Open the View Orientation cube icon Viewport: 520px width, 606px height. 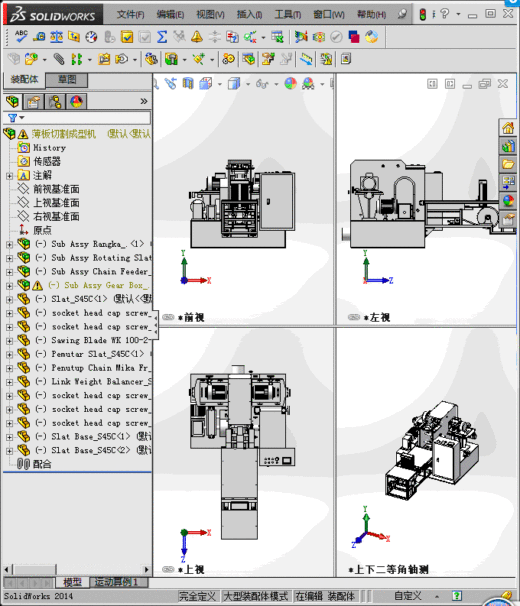click(x=206, y=83)
